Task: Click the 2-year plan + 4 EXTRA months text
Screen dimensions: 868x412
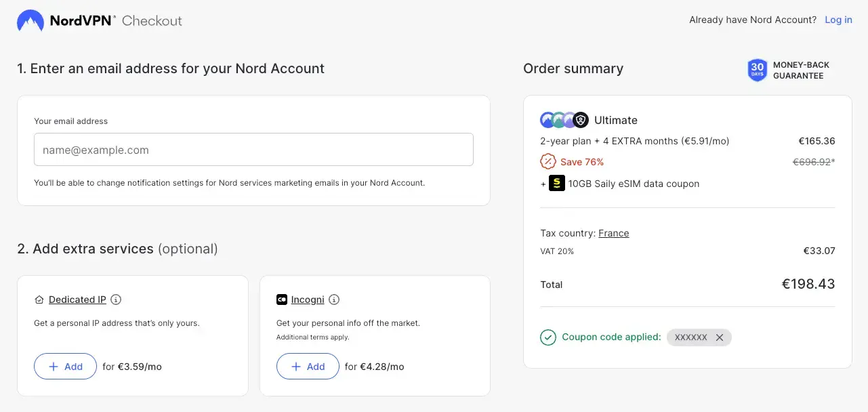Action: point(635,141)
